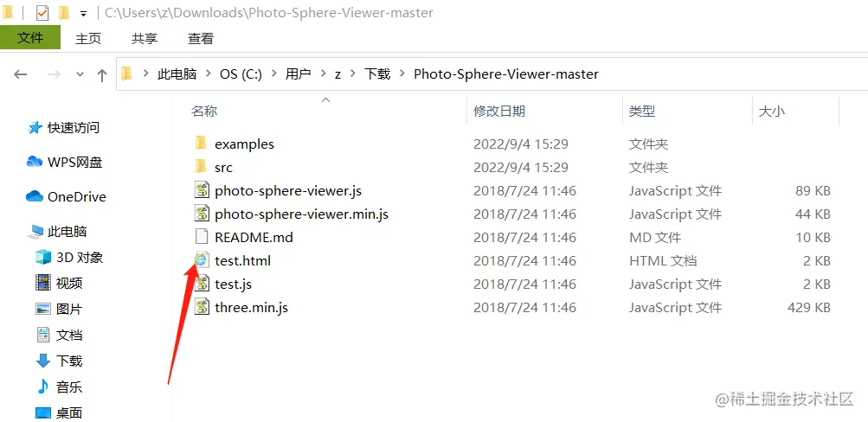Viewport: 868px width, 422px height.
Task: Click the Documents sidebar icon
Action: pyautogui.click(x=43, y=335)
